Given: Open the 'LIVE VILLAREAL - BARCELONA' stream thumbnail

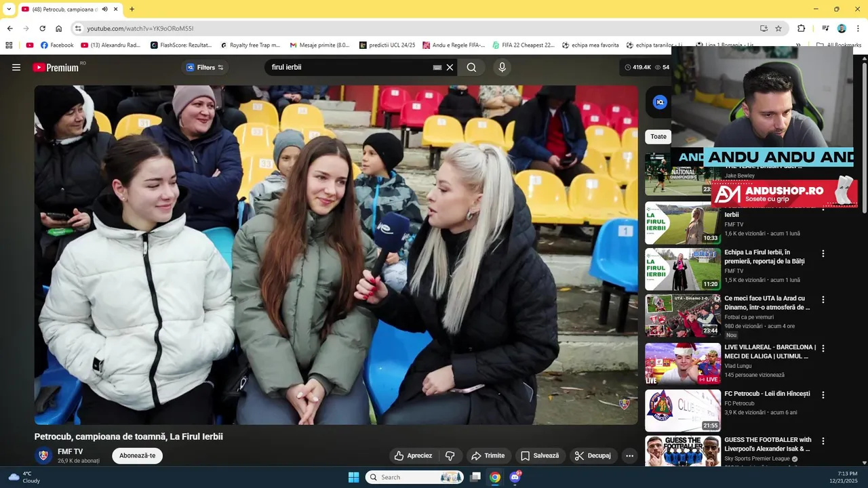Looking at the screenshot, I should [683, 364].
